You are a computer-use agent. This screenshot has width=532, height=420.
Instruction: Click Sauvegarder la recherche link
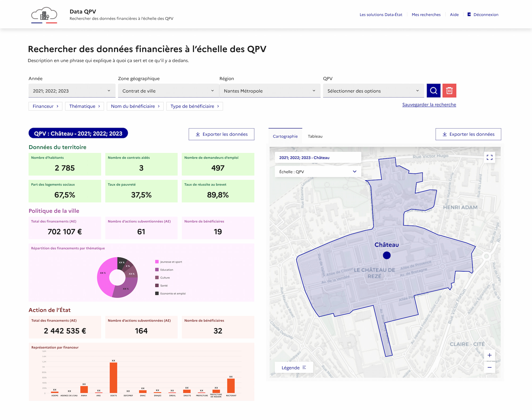429,105
